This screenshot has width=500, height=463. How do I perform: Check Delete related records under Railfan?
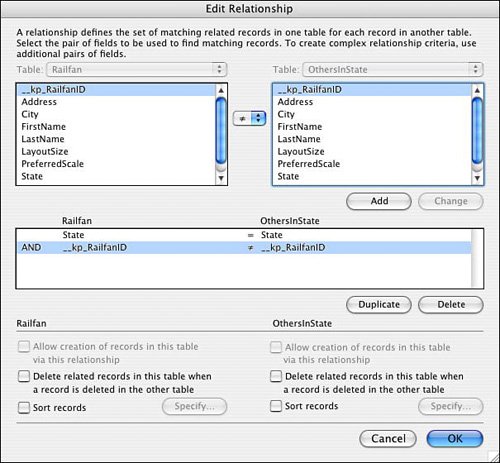tap(24, 376)
